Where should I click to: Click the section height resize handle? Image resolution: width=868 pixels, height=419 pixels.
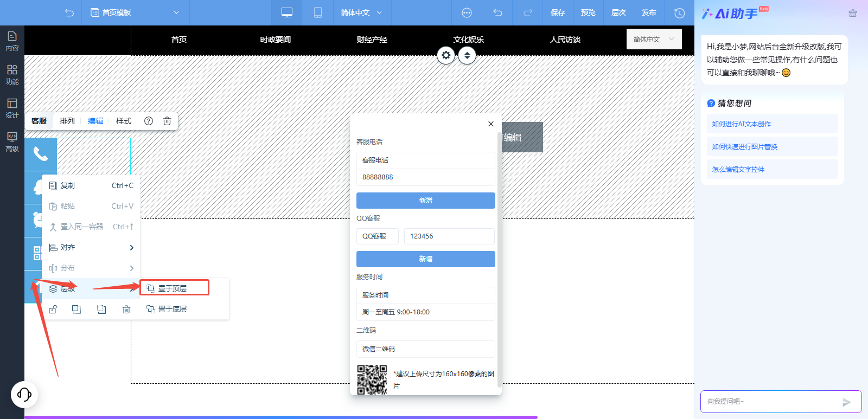[x=467, y=55]
